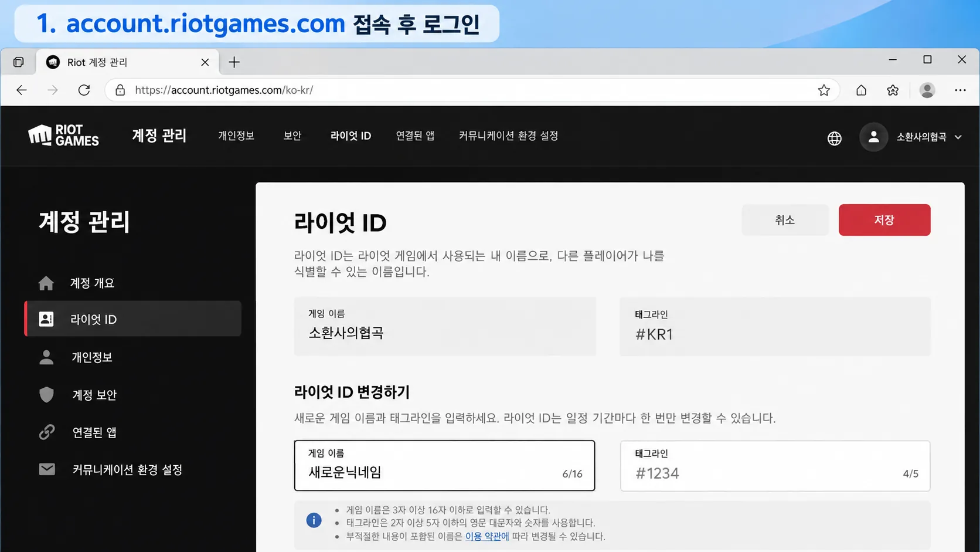Focus the new 태그라인 input field

775,466
